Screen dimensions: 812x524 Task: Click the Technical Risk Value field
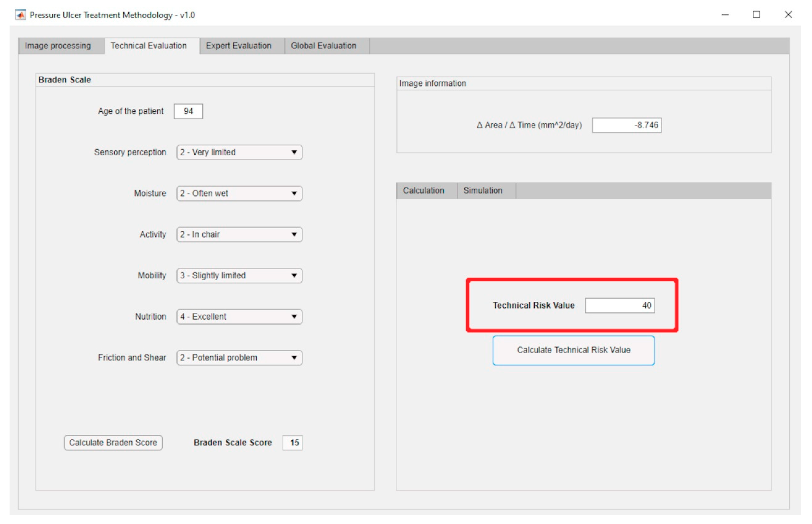pyautogui.click(x=620, y=306)
